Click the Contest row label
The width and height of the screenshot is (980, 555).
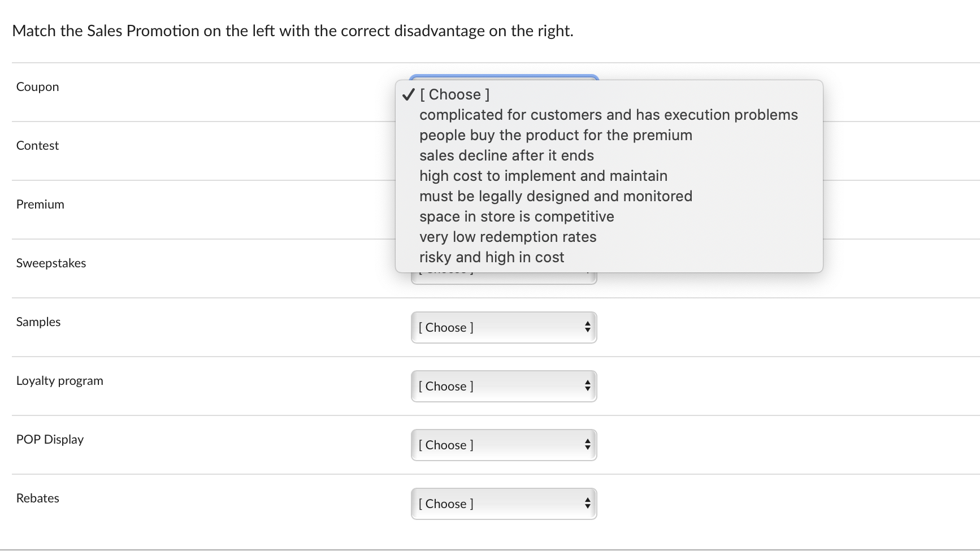click(x=37, y=145)
